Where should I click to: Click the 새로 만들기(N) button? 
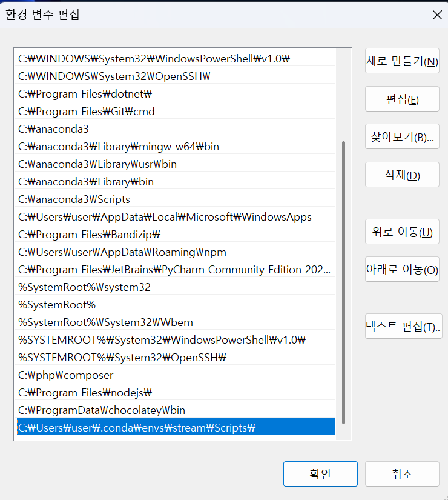click(x=402, y=61)
